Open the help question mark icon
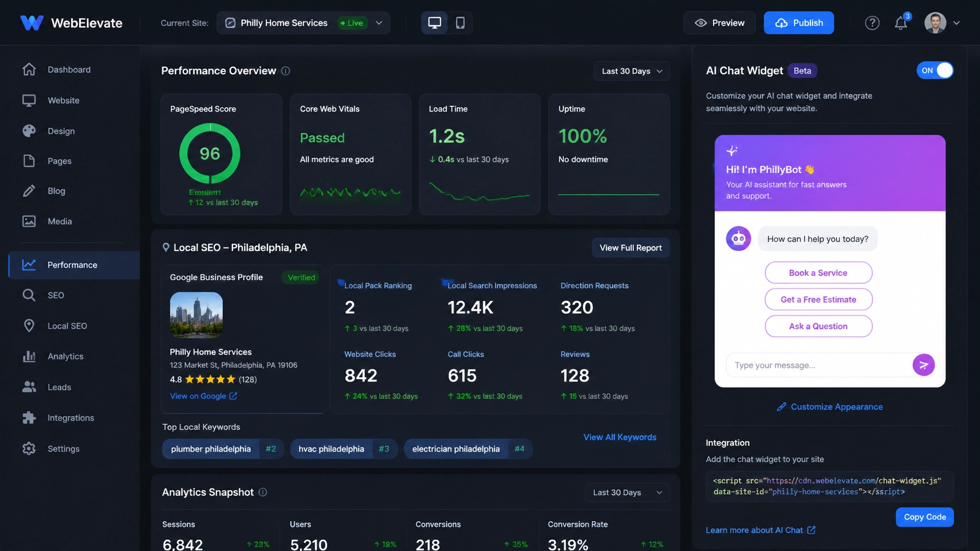The width and height of the screenshot is (980, 551). [x=872, y=23]
